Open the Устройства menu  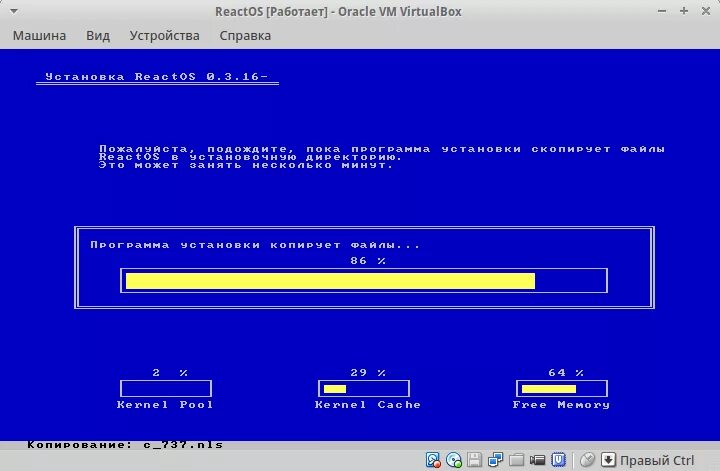click(x=164, y=35)
